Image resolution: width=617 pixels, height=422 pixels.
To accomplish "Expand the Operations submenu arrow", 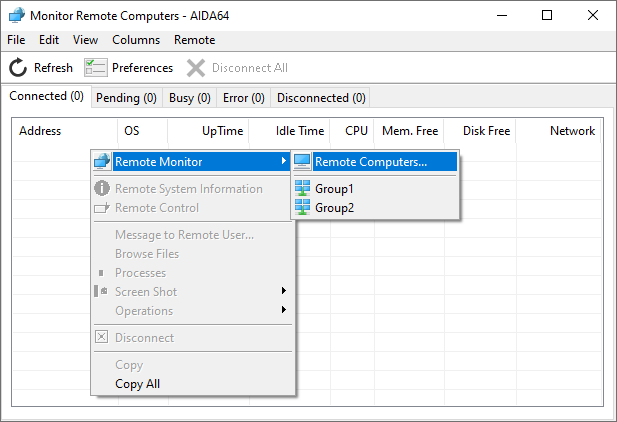I will click(284, 310).
